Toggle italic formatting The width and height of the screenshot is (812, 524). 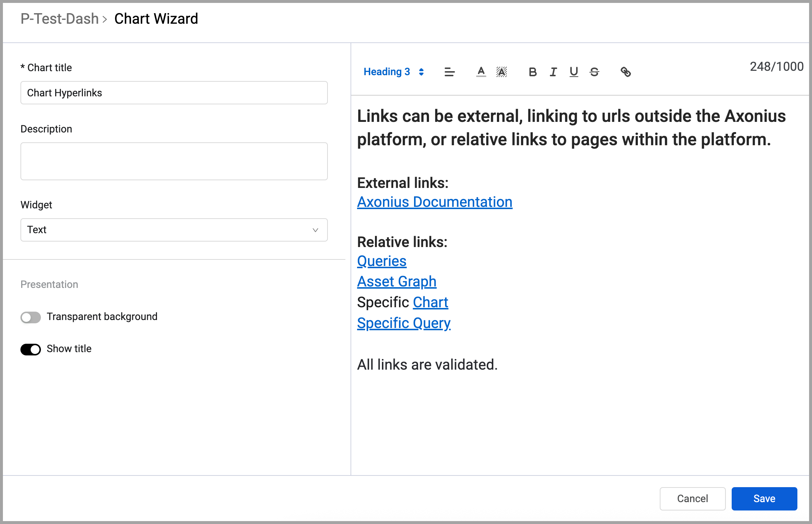point(553,72)
